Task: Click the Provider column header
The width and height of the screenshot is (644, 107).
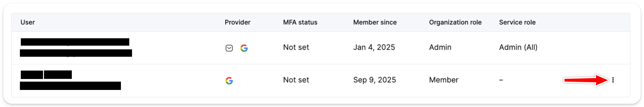Action: coord(237,23)
